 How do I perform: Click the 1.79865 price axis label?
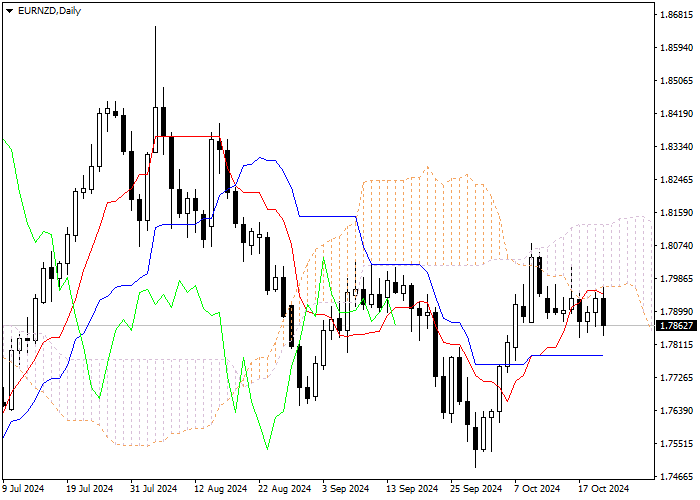(676, 279)
